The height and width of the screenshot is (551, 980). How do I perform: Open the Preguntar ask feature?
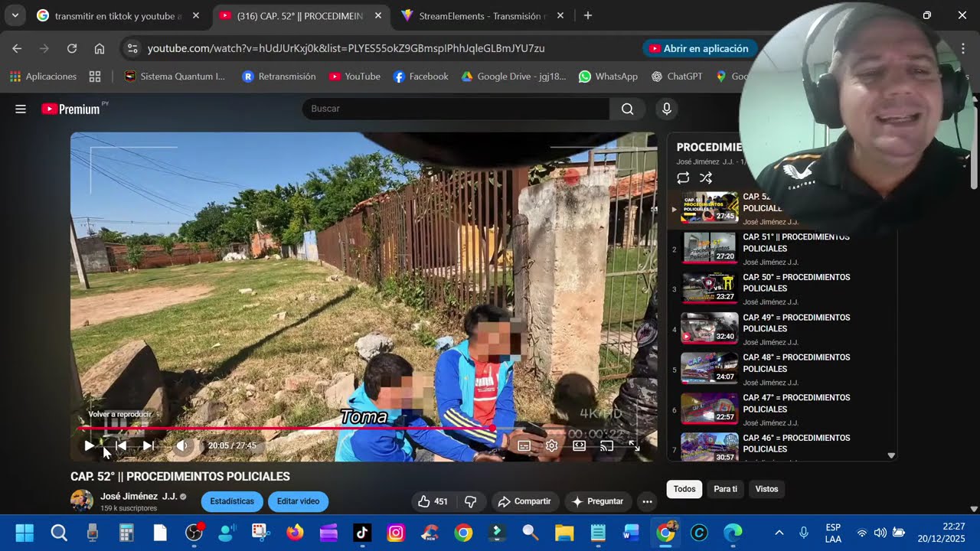598,501
